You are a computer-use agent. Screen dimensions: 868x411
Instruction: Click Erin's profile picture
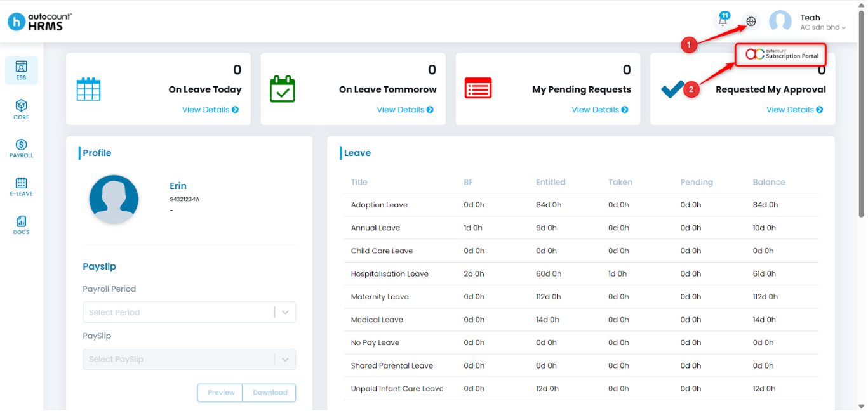point(114,200)
